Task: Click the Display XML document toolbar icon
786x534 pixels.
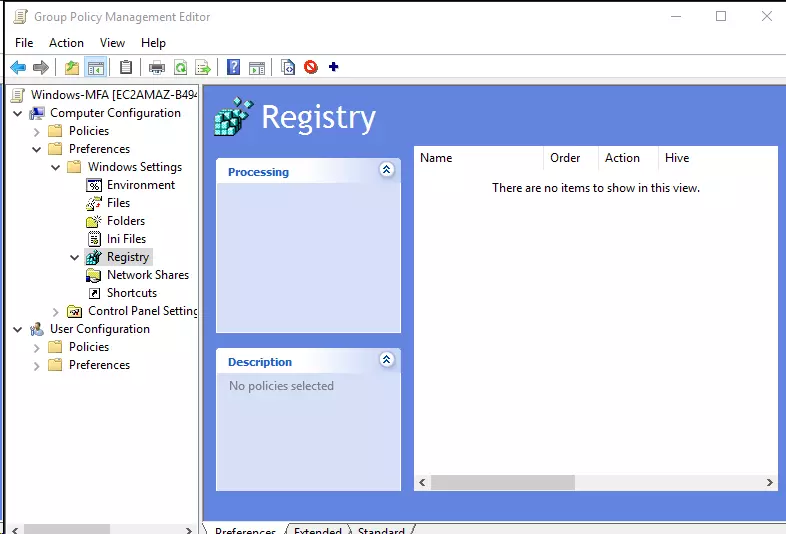Action: [x=288, y=67]
